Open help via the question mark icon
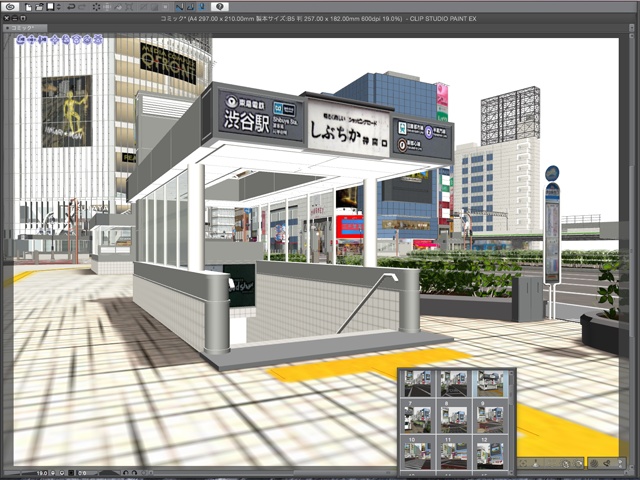This screenshot has width=640, height=480. tap(220, 7)
